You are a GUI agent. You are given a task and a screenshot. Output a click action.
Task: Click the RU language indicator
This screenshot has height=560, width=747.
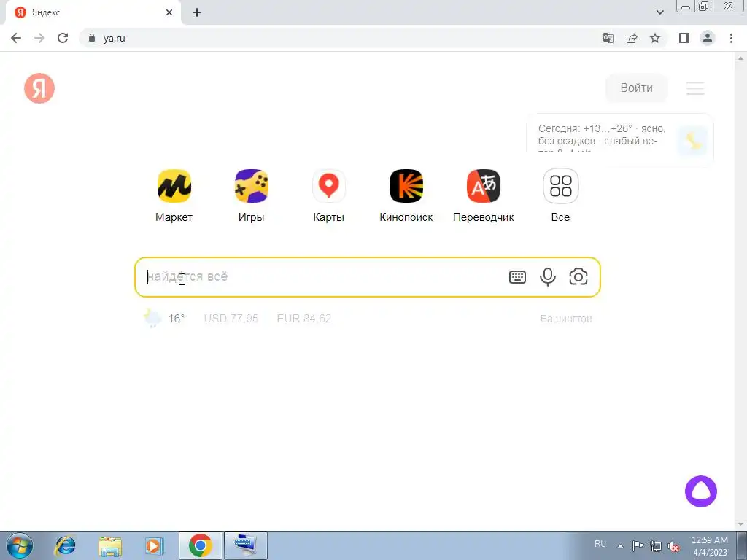600,544
